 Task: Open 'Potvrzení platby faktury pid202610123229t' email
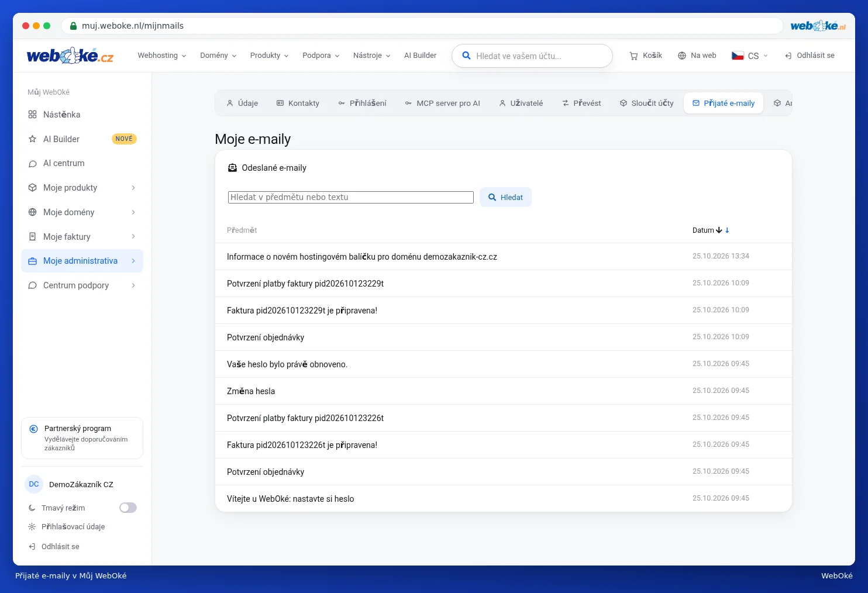pyautogui.click(x=504, y=284)
